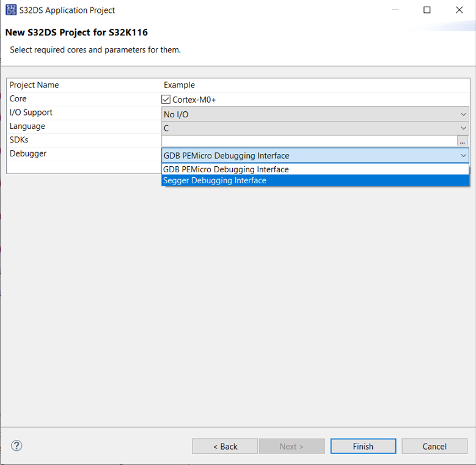
Task: Click the disabled Next button
Action: tap(291, 446)
